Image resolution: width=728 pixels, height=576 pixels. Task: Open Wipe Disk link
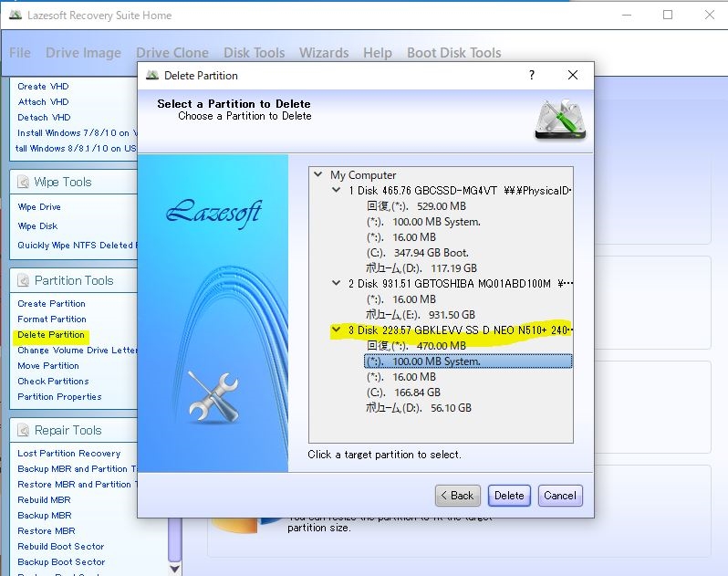coord(37,225)
